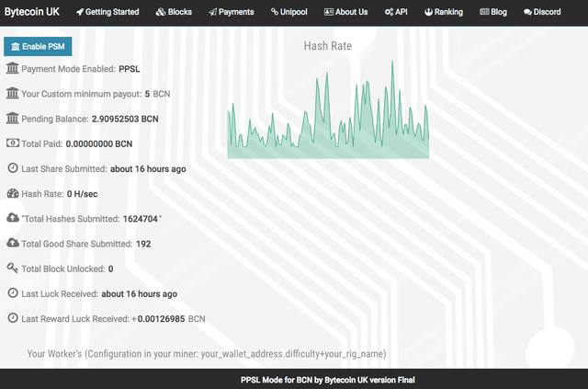Viewport: 588px width, 389px height.
Task: Click the PPSL Mode footer text
Action: [x=328, y=380]
